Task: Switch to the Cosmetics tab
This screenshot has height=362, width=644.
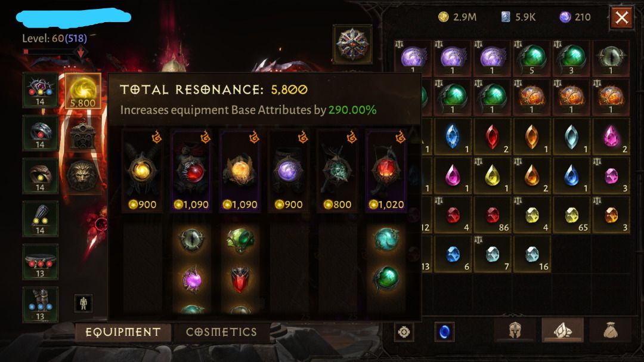Action: (x=221, y=332)
